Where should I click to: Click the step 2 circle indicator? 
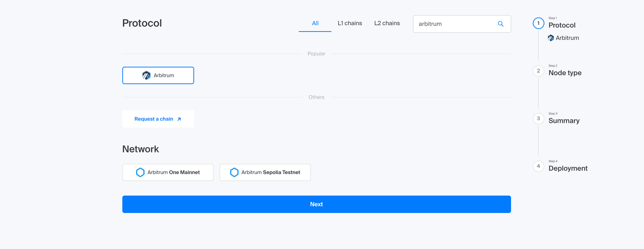538,71
